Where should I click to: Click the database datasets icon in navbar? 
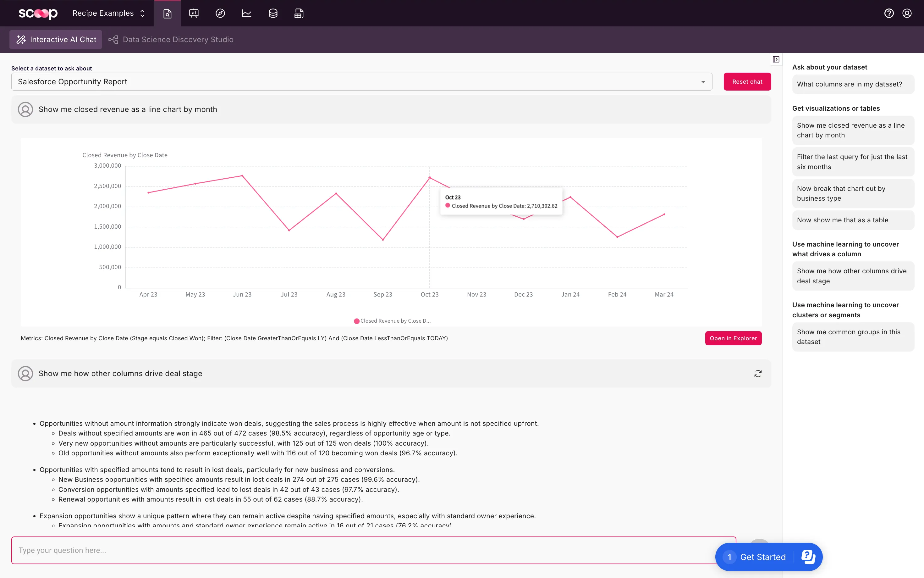click(273, 14)
